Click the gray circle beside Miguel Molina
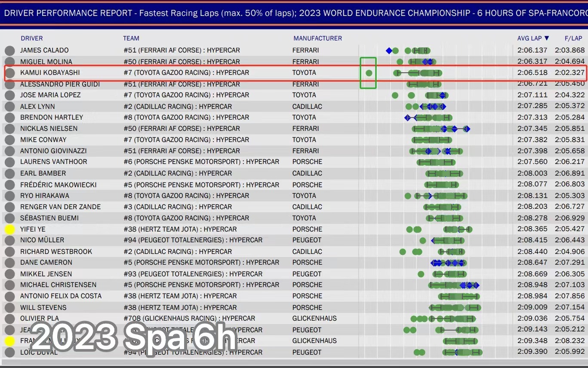The image size is (588, 368). click(9, 62)
